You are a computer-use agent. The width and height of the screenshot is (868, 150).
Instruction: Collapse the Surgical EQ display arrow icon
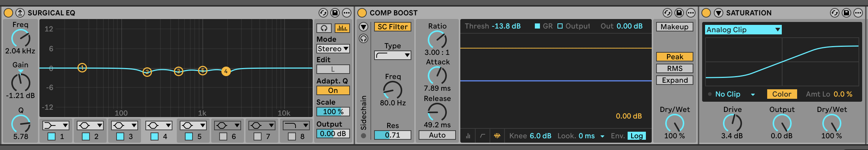tap(20, 13)
